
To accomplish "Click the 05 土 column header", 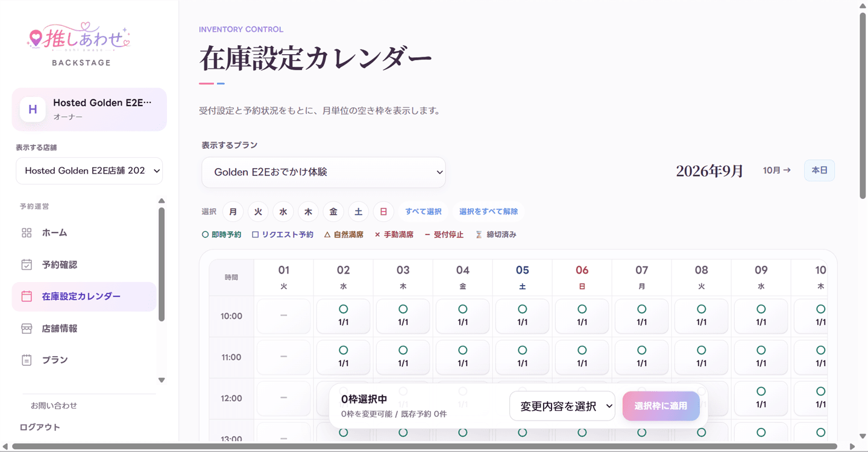I will (x=523, y=277).
